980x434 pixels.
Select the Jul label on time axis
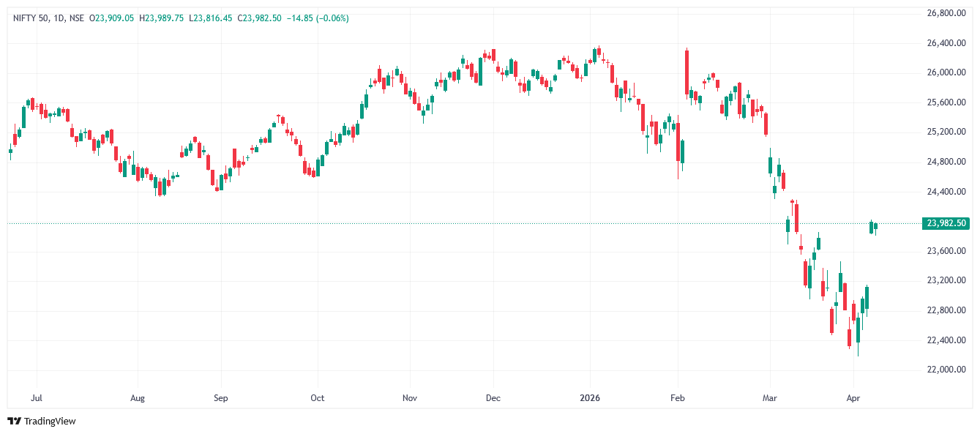pos(37,399)
